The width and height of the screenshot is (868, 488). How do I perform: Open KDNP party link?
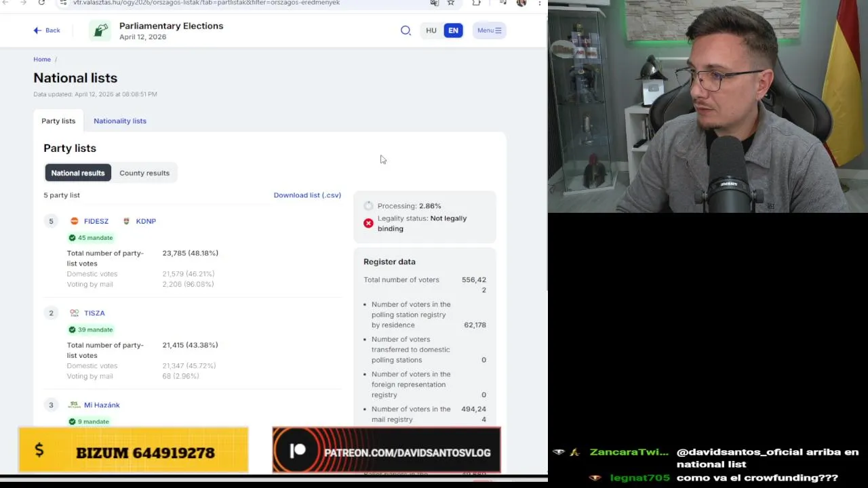[x=146, y=221]
